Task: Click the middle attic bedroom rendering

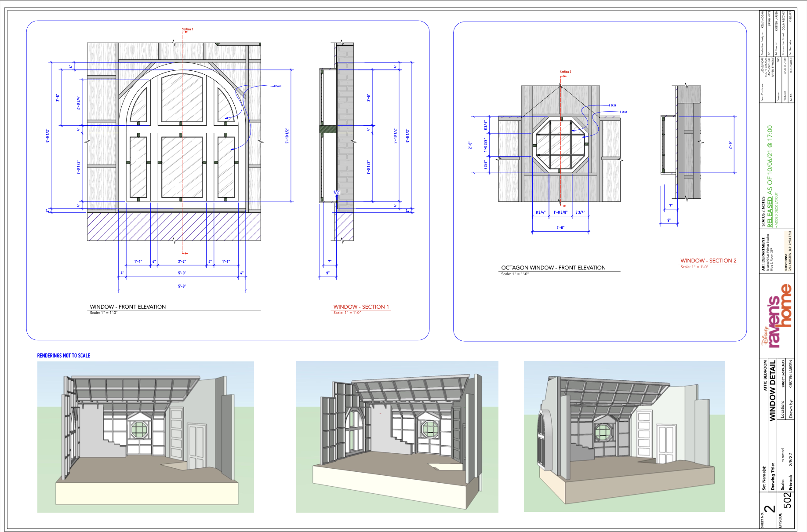Action: pos(397,437)
